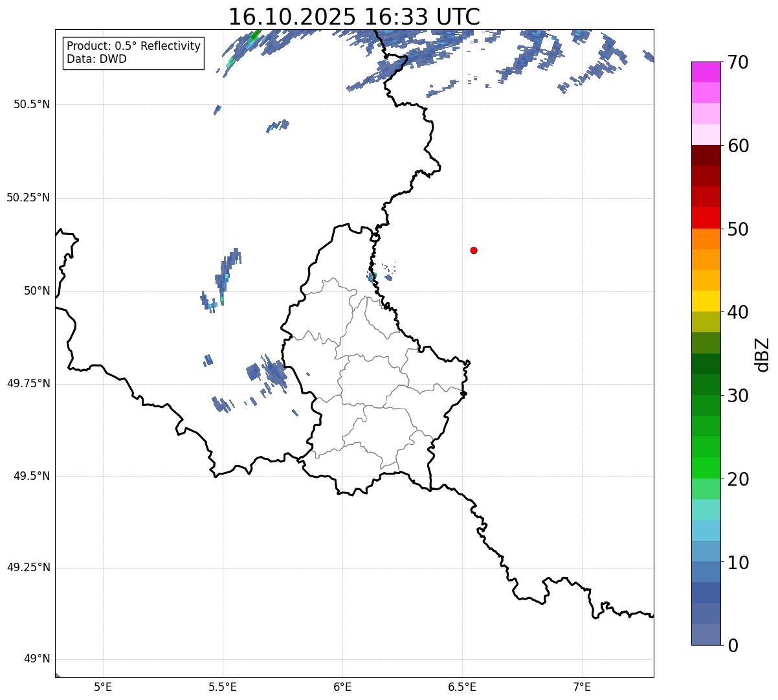Click the 50°N latitude label
The width and height of the screenshot is (778, 700).
click(x=37, y=291)
